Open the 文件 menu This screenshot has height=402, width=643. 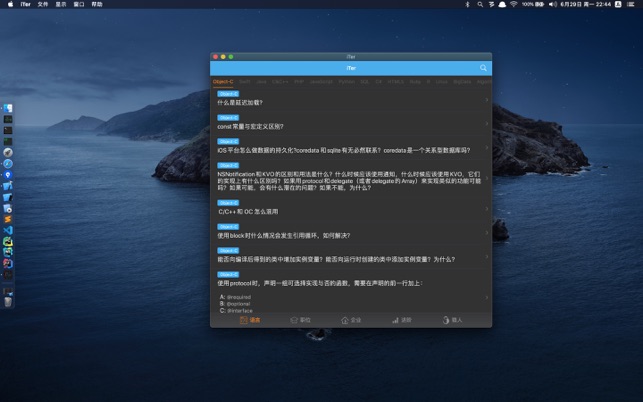click(43, 4)
